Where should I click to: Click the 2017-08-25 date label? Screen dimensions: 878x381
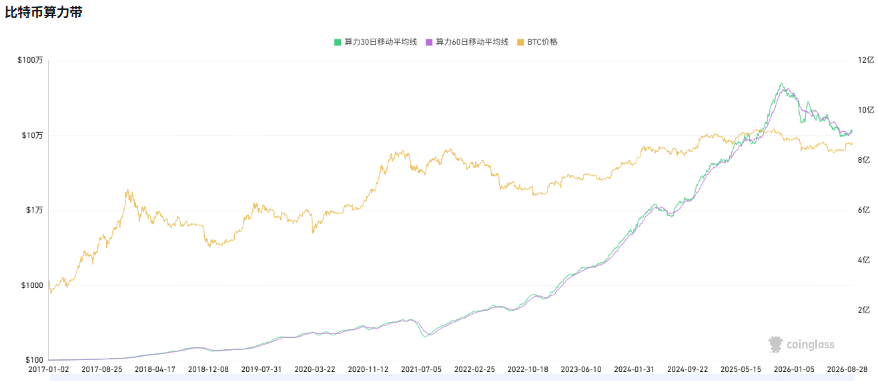(101, 369)
